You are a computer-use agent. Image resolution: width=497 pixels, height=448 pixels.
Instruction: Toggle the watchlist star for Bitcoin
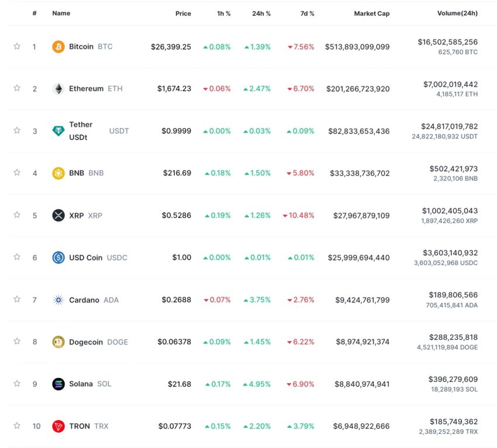[x=17, y=46]
